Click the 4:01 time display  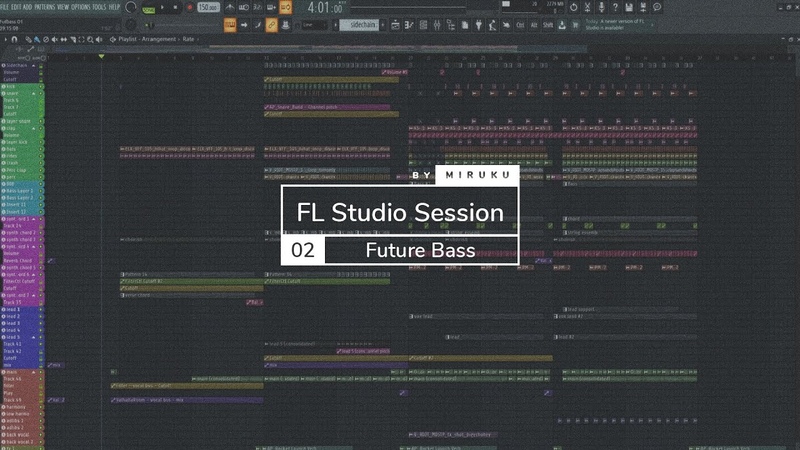tap(325, 8)
